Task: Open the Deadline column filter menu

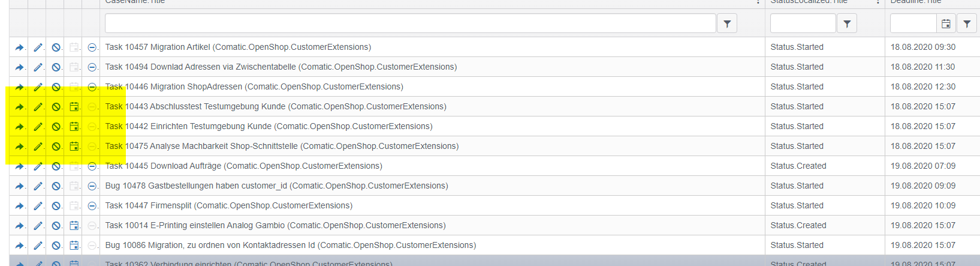Action: coord(967,24)
